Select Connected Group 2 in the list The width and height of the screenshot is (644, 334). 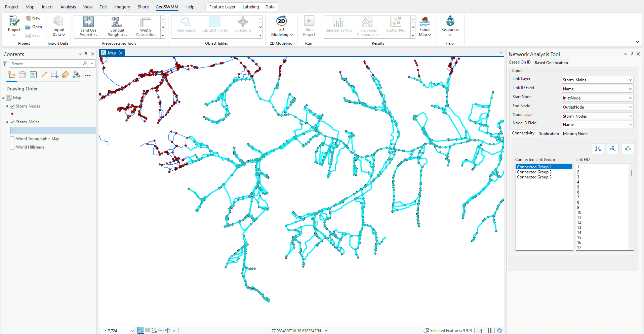coord(534,172)
